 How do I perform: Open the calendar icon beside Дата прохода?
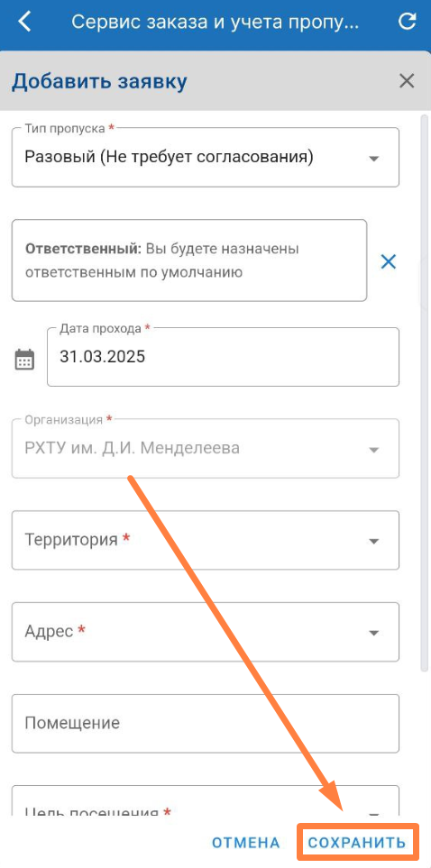click(x=24, y=360)
